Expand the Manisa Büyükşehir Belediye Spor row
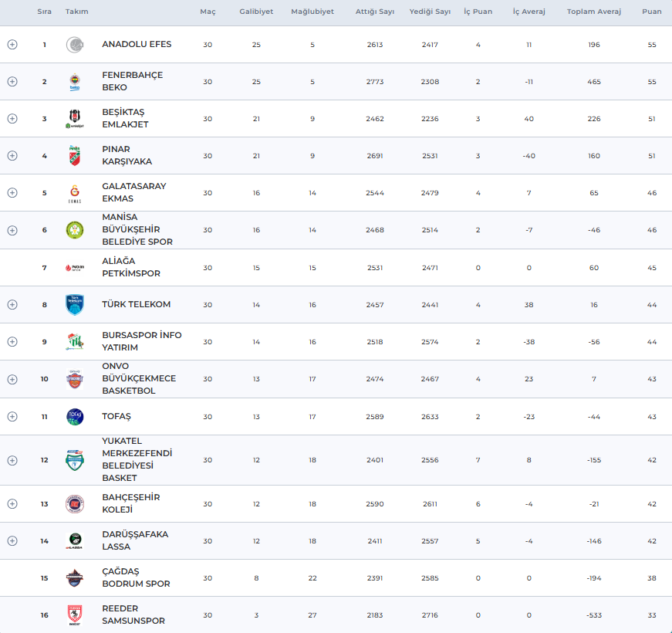672x633 pixels. (12, 230)
